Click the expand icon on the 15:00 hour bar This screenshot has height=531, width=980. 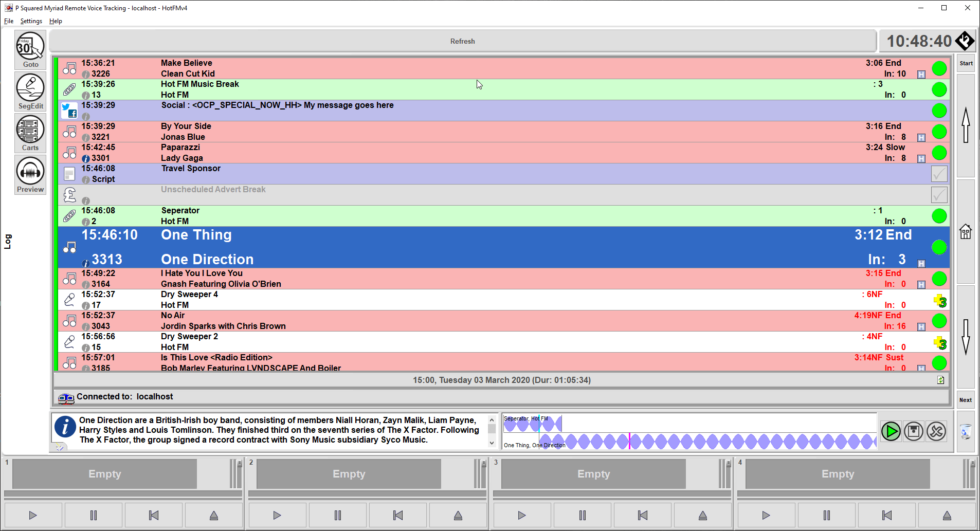[940, 380]
